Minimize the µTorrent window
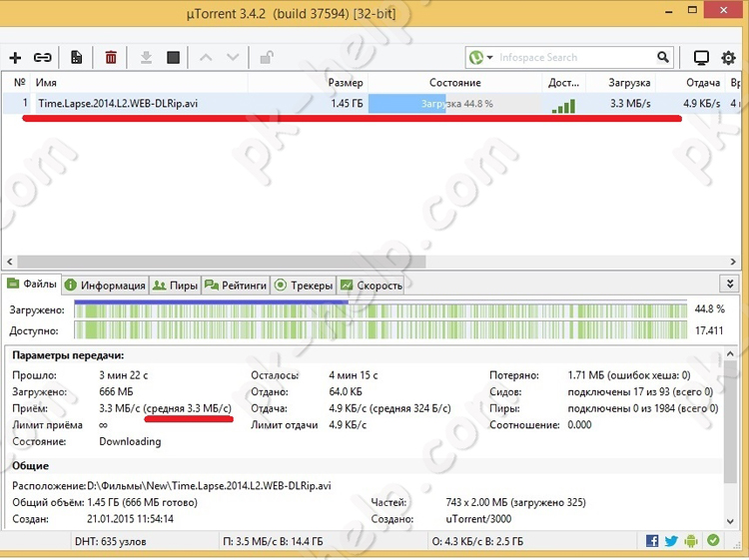Image resolution: width=749 pixels, height=560 pixels. [x=669, y=11]
